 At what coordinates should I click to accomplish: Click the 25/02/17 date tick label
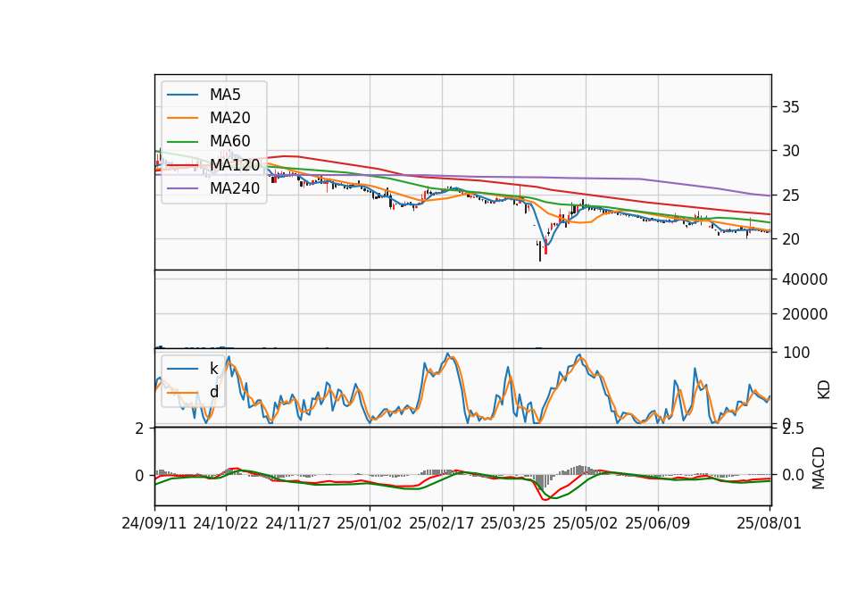coord(442,523)
